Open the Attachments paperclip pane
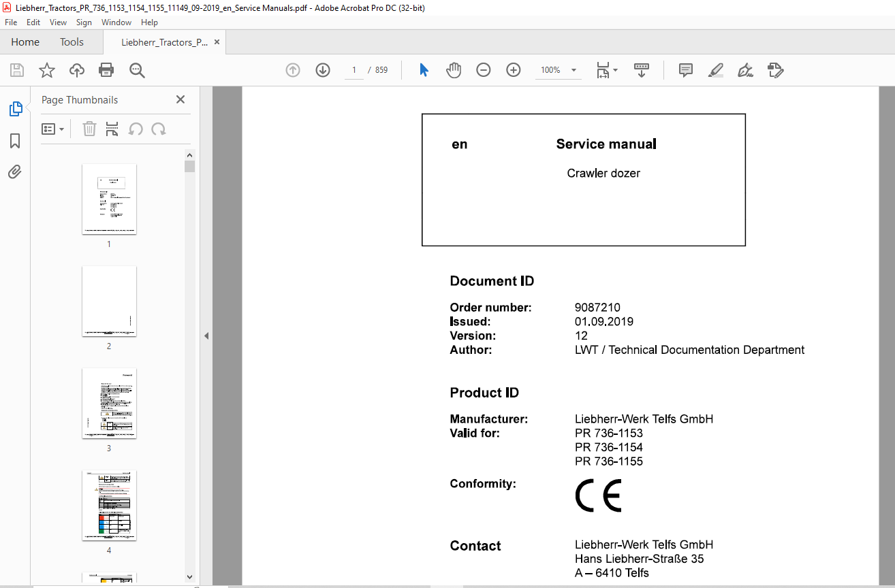Image resolution: width=895 pixels, height=588 pixels. coord(15,172)
